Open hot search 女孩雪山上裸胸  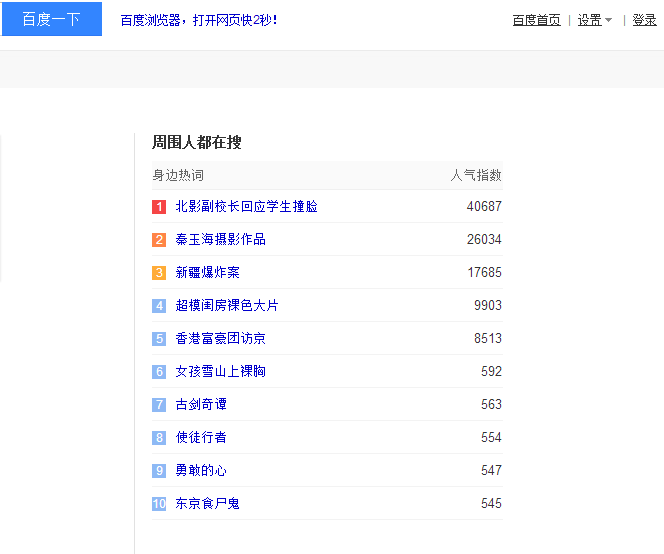pos(221,371)
